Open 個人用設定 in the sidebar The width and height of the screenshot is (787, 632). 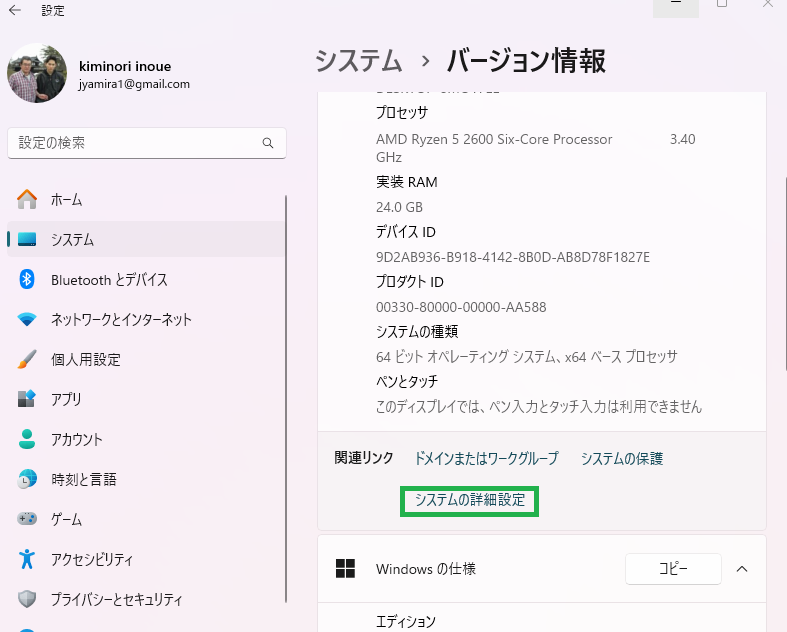(147, 359)
